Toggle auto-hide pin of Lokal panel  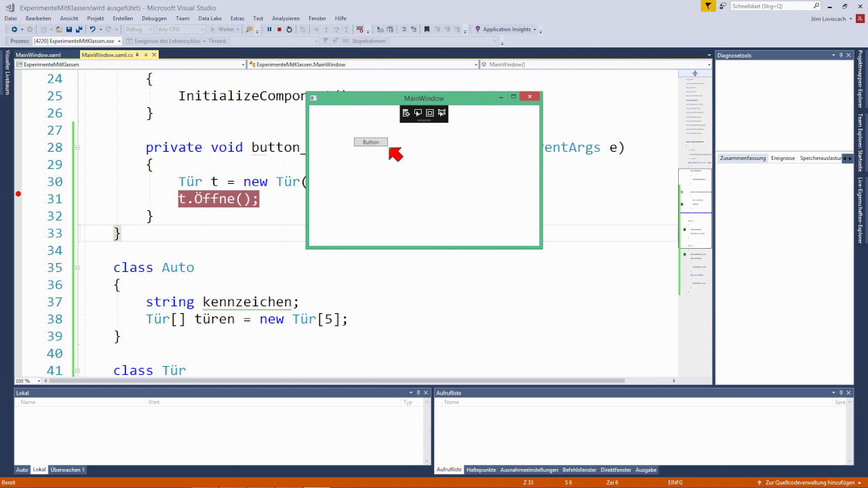[418, 392]
